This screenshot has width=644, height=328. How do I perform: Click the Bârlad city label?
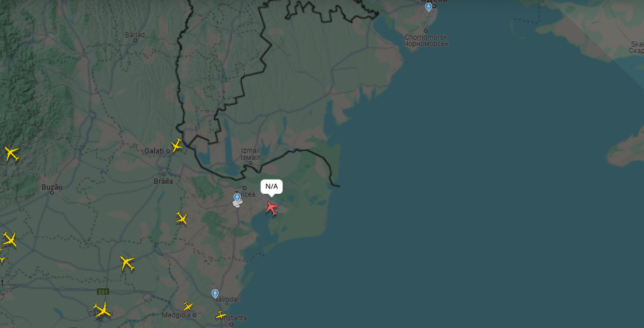pyautogui.click(x=135, y=35)
